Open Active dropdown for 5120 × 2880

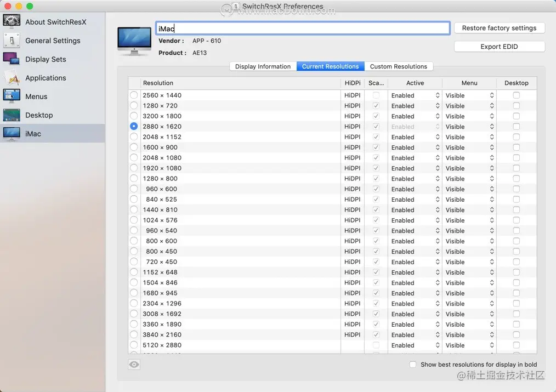[415, 345]
